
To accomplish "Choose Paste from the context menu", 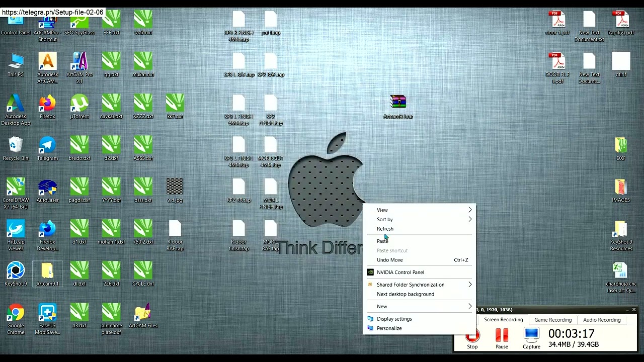I will coord(420,241).
